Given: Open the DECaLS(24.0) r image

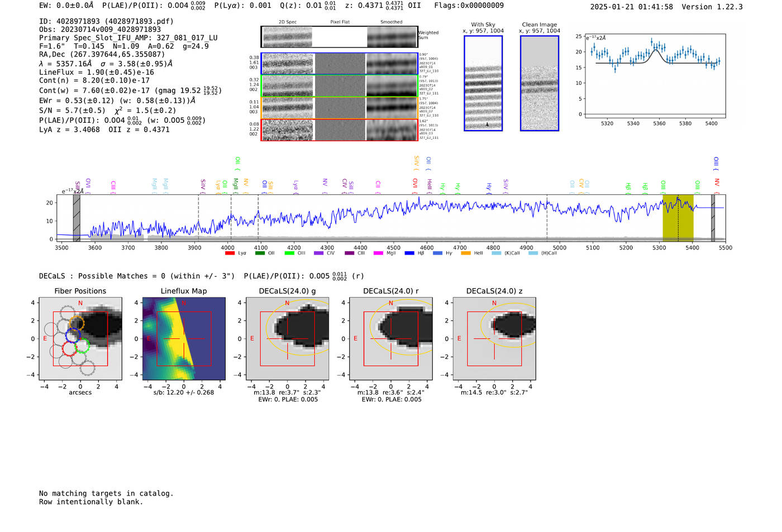Looking at the screenshot, I should [x=391, y=338].
